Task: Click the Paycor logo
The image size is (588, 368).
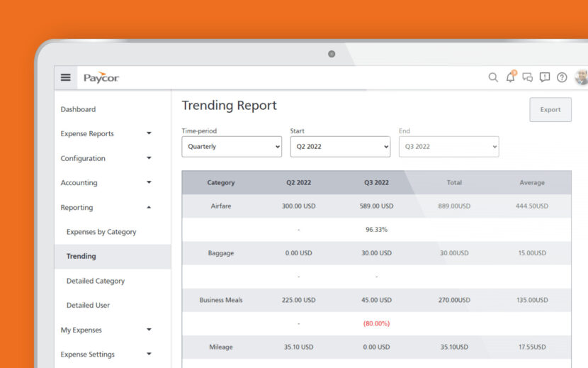Action: [101, 78]
